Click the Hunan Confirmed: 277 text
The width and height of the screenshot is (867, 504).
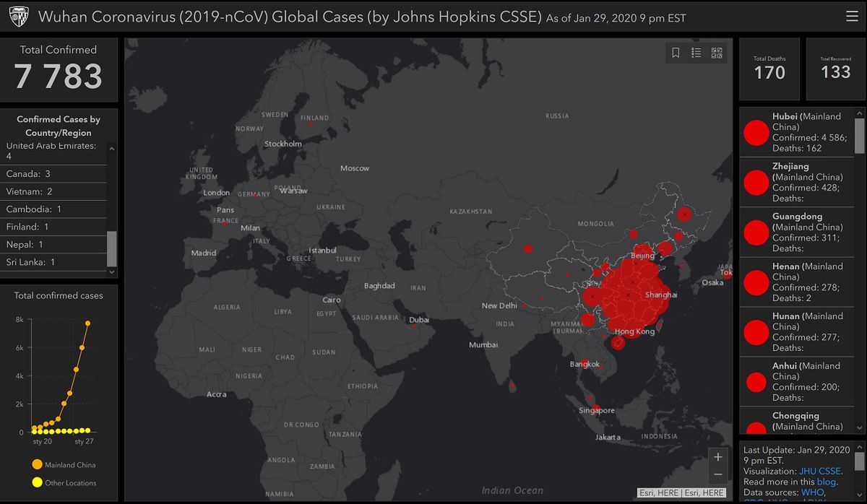806,337
